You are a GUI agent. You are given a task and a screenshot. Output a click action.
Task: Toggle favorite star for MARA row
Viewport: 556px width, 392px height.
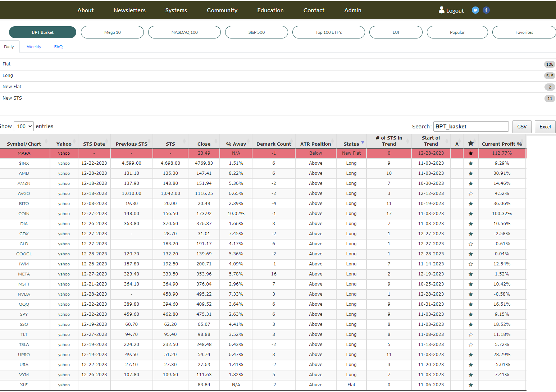click(x=471, y=153)
